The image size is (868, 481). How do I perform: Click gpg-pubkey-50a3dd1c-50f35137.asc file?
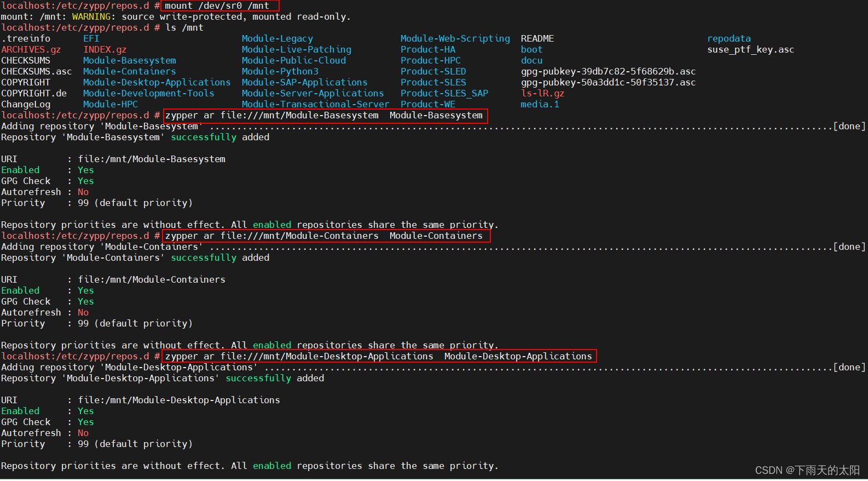coord(609,82)
